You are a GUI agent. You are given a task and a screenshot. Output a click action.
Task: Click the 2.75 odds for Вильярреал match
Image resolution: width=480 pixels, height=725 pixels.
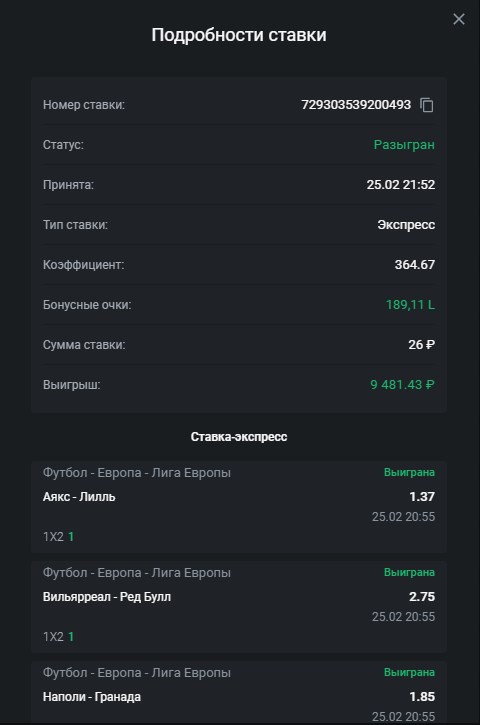coord(422,596)
